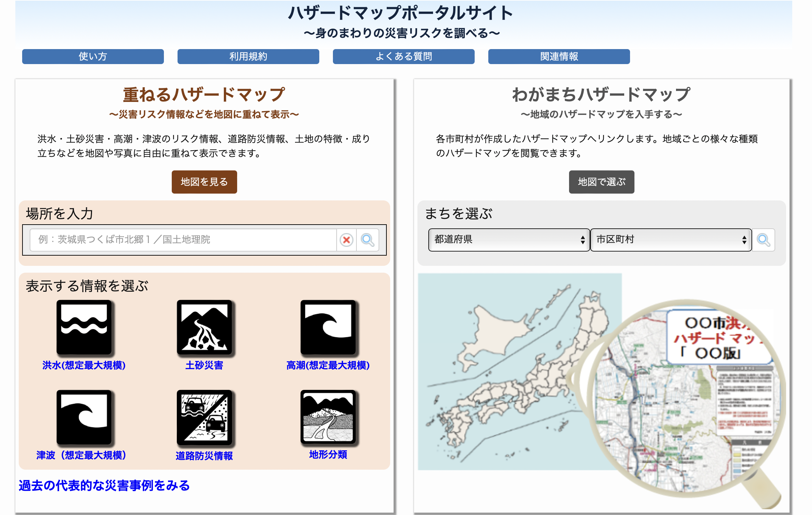The width and height of the screenshot is (812, 515).
Task: Click the Japan map thumbnail image
Action: [520, 372]
